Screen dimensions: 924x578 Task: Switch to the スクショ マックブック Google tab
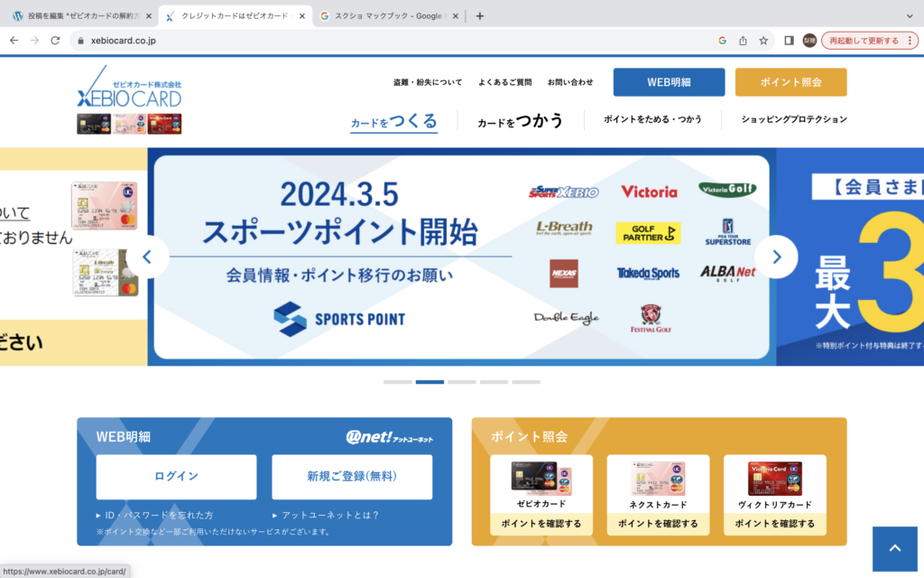[x=389, y=16]
